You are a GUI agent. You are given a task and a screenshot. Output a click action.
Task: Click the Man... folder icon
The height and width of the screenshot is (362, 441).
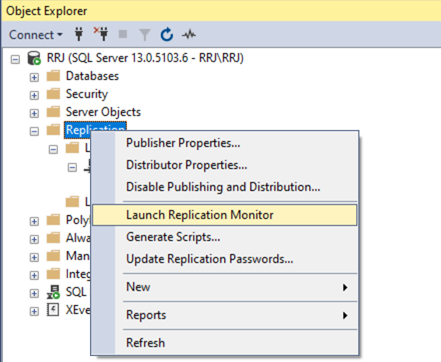tap(53, 256)
